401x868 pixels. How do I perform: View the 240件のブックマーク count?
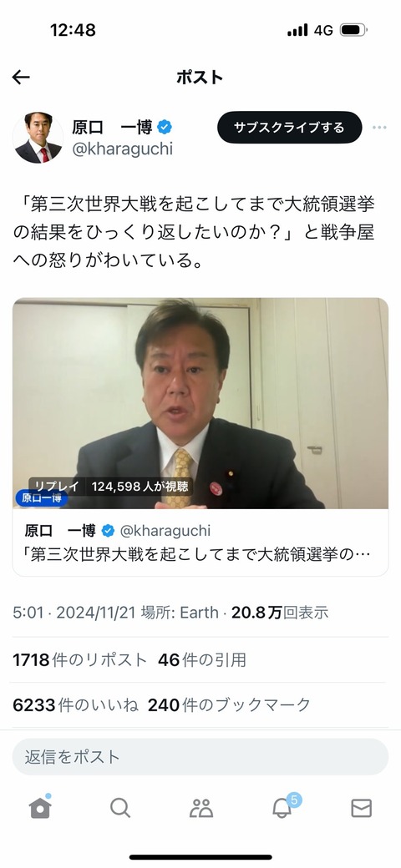point(229,704)
